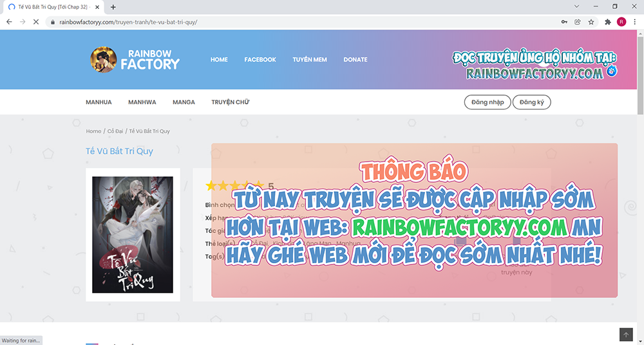Select TRUYỆN CHỮ in the navigation
Image resolution: width=644 pixels, height=345 pixels.
tap(230, 102)
